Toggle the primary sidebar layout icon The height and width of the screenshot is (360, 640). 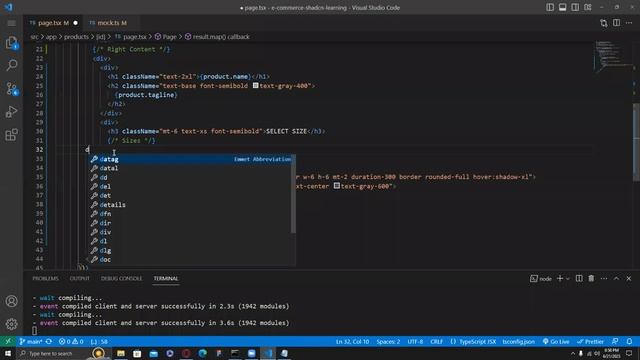point(550,7)
